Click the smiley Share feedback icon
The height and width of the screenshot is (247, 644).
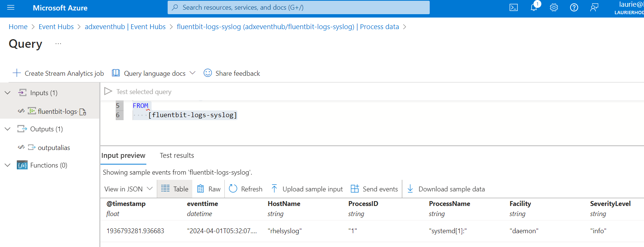point(208,73)
